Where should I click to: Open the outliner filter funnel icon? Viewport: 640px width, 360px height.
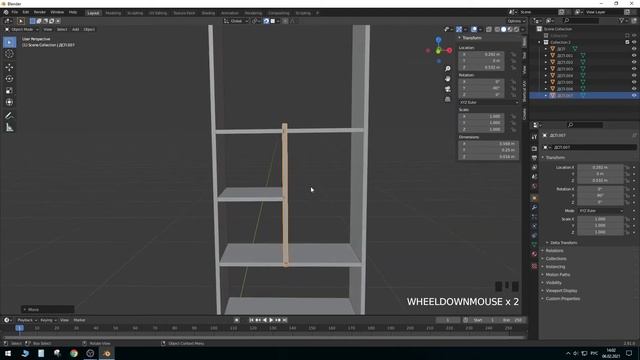[x=621, y=20]
